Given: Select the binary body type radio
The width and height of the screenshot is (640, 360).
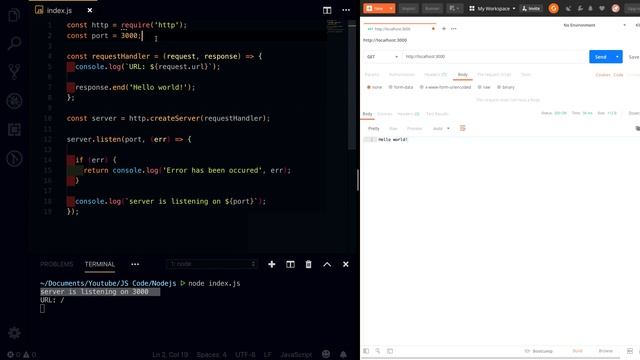Looking at the screenshot, I should pos(499,87).
